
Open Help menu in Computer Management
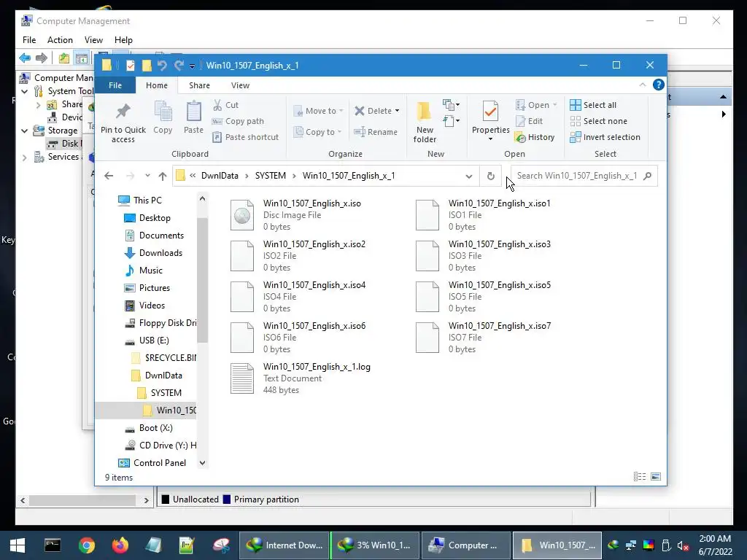pyautogui.click(x=123, y=40)
